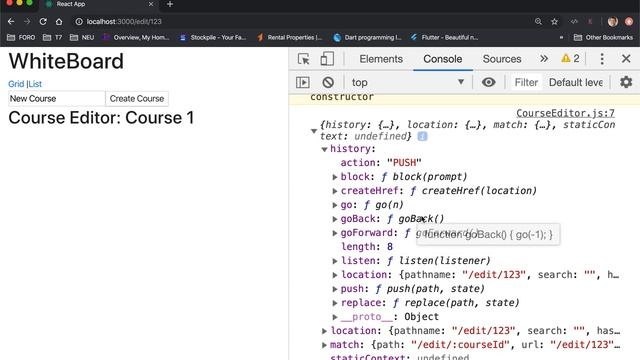Expand the go function entry
The width and height of the screenshot is (640, 360).
(x=335, y=205)
